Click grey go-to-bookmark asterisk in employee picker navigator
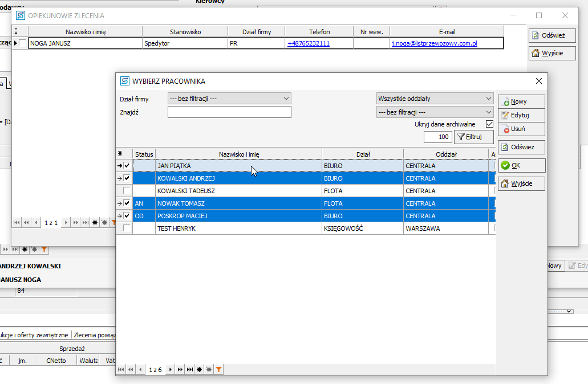Image resolution: width=588 pixels, height=384 pixels. (209, 370)
